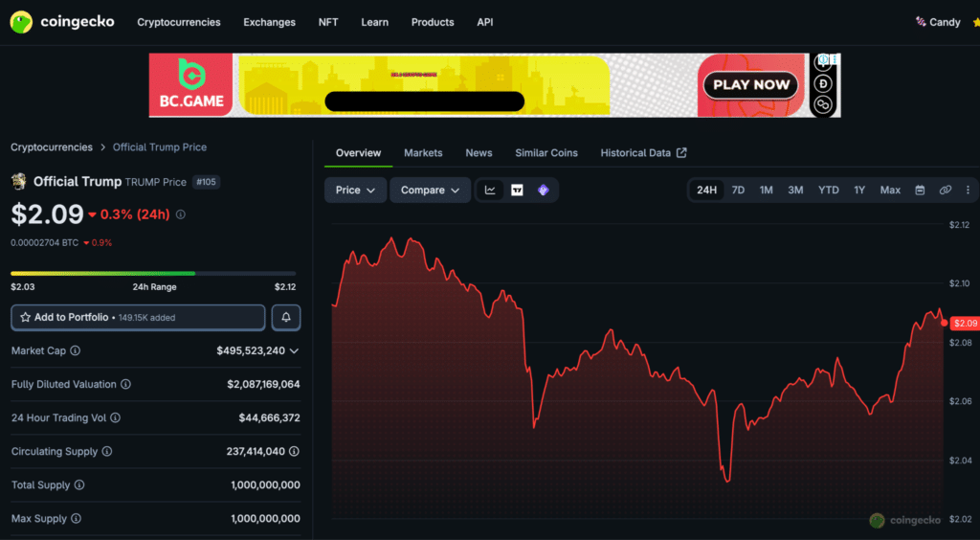Click the Official Trump coin avatar
This screenshot has width=980, height=540.
(x=19, y=182)
